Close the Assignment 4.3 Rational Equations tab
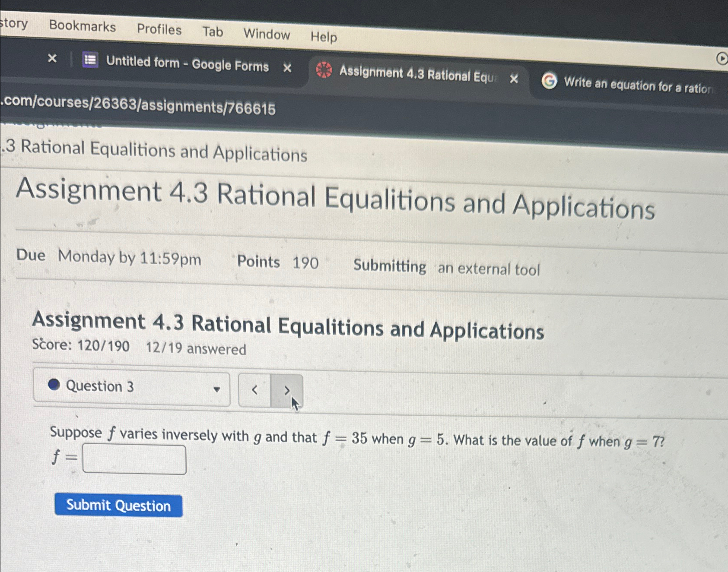 tap(514, 79)
